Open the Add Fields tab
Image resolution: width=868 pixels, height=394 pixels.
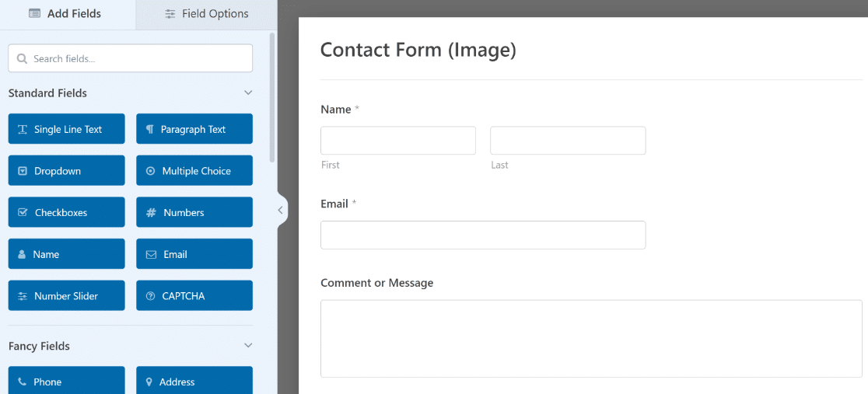(65, 14)
